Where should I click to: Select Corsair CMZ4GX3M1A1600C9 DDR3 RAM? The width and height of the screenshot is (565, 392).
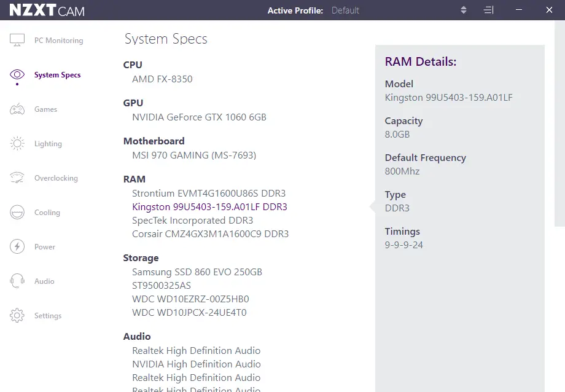click(211, 234)
